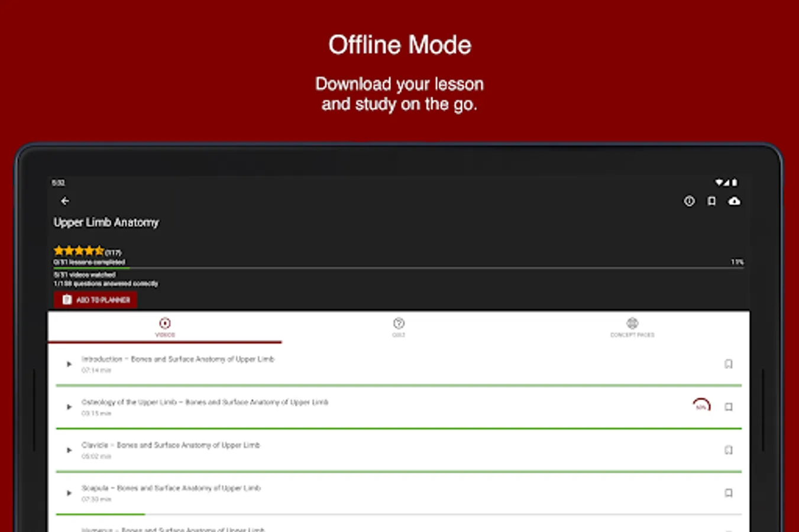Click the battery status icon

point(735,183)
